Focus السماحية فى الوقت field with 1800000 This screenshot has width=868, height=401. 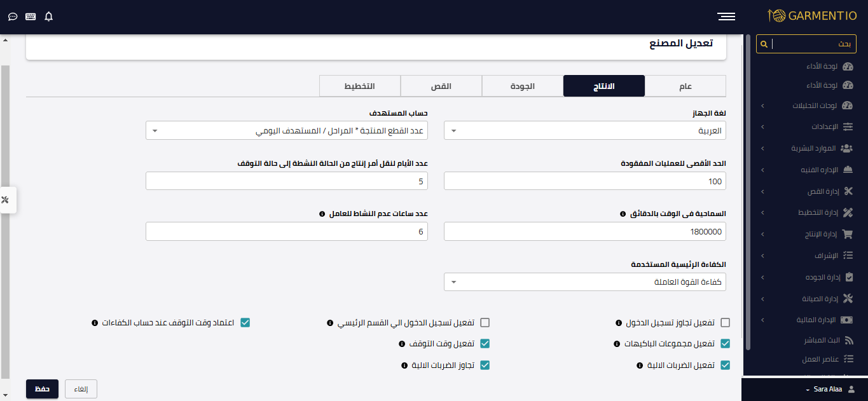point(585,232)
